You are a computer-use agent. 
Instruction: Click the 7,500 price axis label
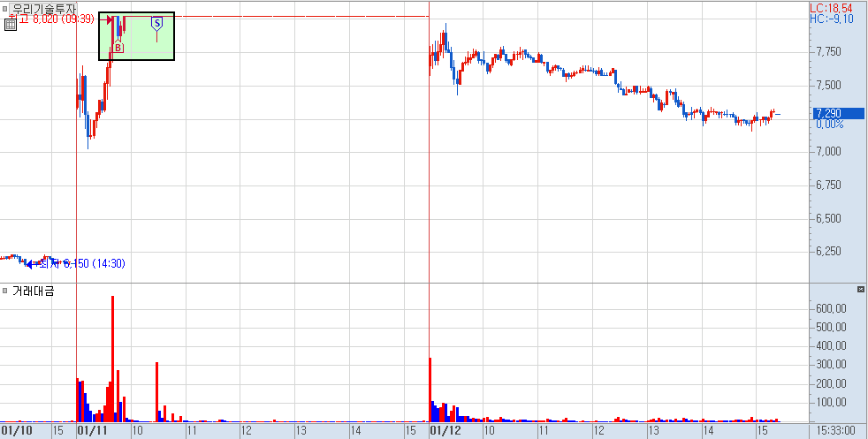(829, 85)
